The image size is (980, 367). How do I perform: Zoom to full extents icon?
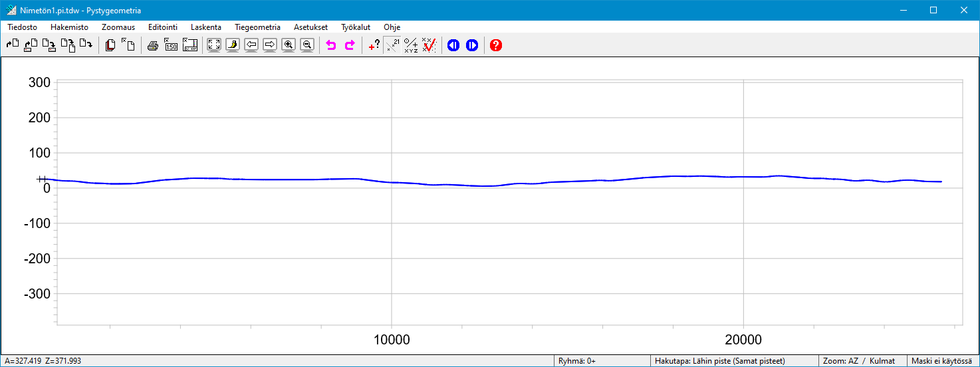pos(214,45)
